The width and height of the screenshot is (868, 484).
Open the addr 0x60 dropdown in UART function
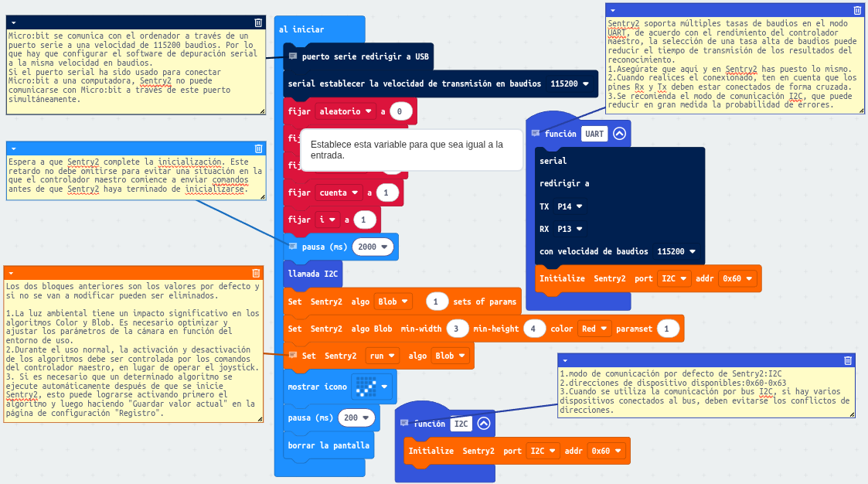click(x=737, y=278)
